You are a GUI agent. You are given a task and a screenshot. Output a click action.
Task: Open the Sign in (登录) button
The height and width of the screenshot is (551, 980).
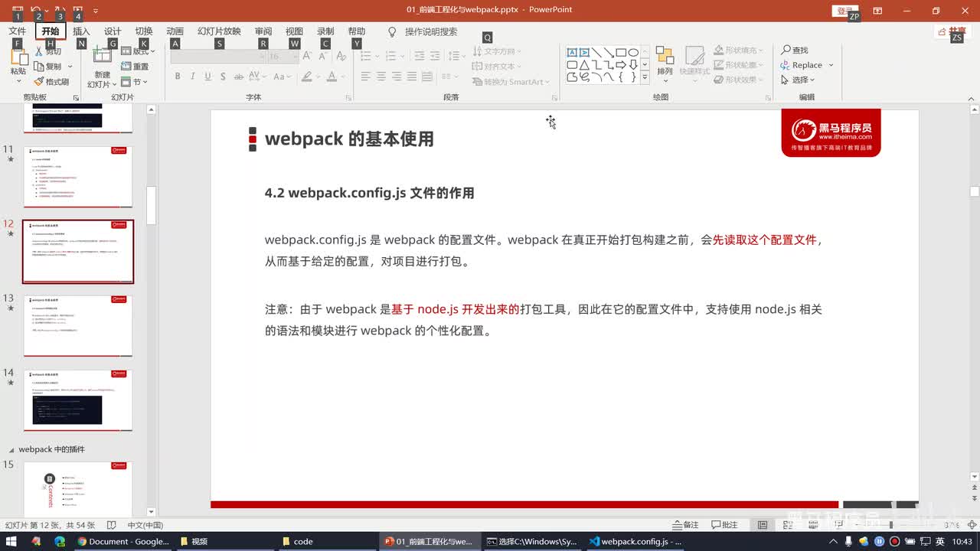844,11
